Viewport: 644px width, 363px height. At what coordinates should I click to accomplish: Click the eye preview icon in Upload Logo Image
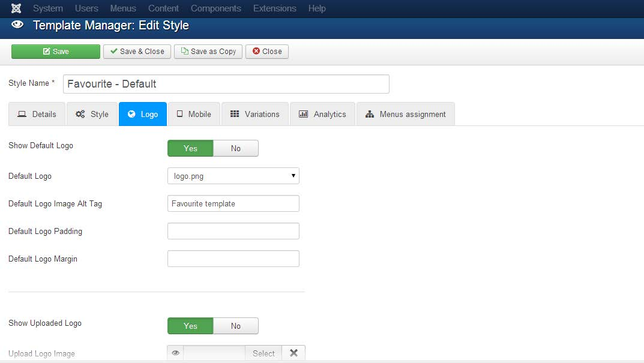tap(175, 353)
